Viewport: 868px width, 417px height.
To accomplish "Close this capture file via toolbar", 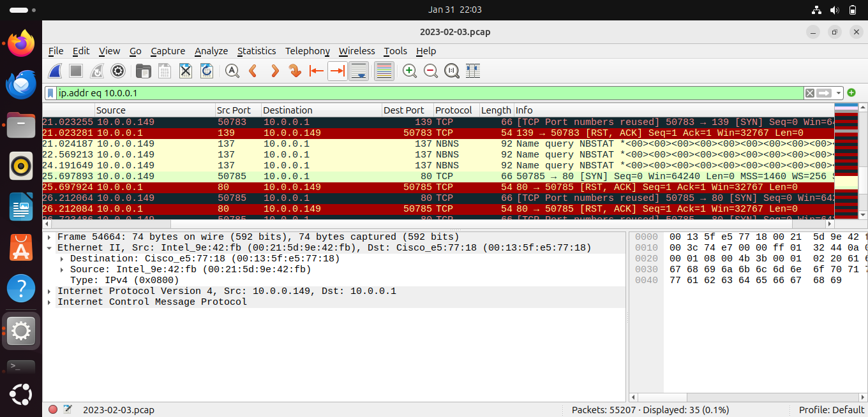I will click(x=186, y=71).
